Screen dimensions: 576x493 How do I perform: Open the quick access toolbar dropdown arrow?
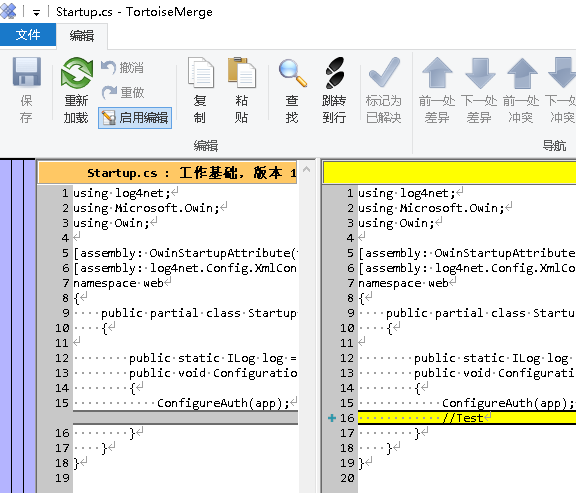point(36,13)
